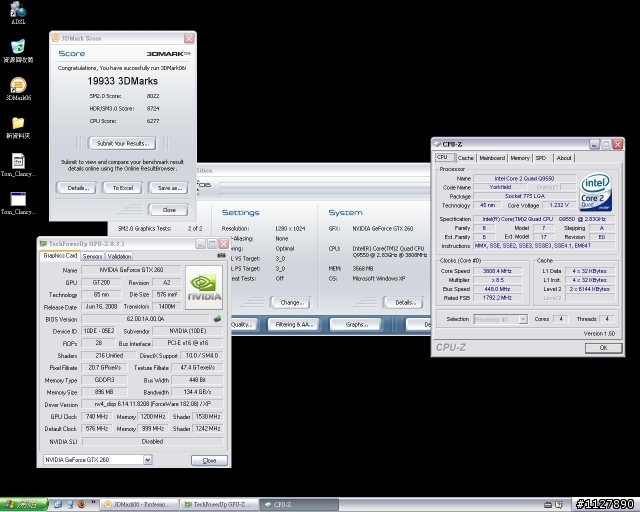
Task: Launch the 3DMark06 desktop shortcut
Action: (18, 89)
